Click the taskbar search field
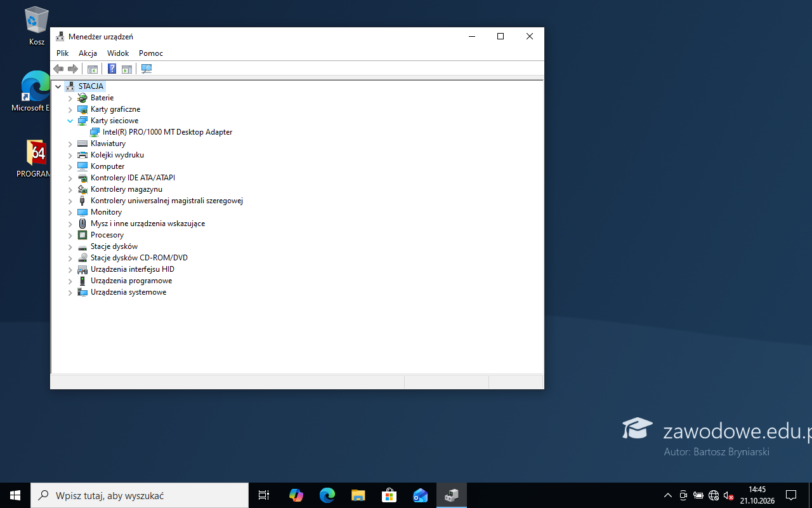Image resolution: width=812 pixels, height=508 pixels. click(x=140, y=495)
